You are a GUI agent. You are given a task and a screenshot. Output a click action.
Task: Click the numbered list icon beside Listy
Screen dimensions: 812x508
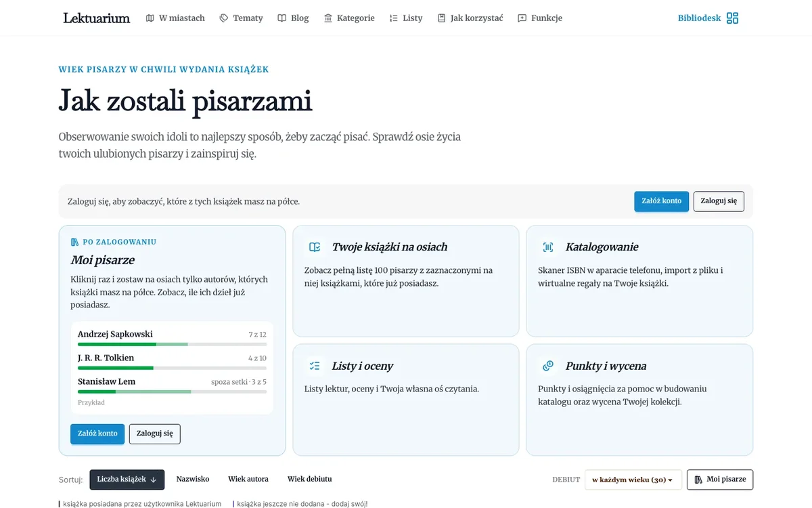coord(394,18)
